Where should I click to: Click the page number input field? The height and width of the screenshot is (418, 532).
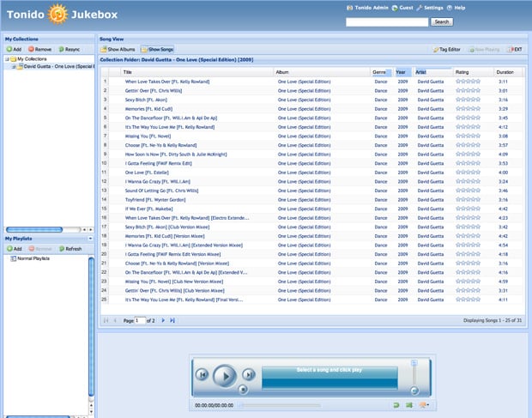(x=140, y=320)
